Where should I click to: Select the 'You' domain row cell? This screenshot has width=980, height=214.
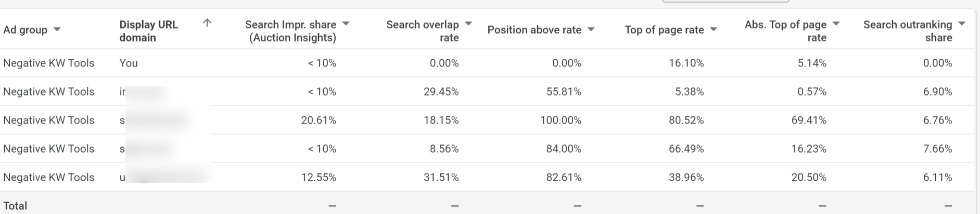coord(129,63)
